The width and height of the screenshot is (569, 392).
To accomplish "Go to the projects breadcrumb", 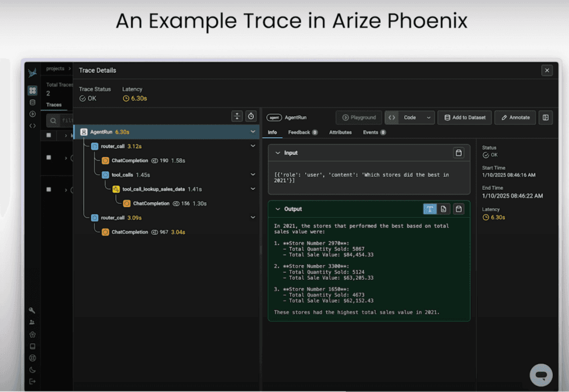I will tap(55, 68).
